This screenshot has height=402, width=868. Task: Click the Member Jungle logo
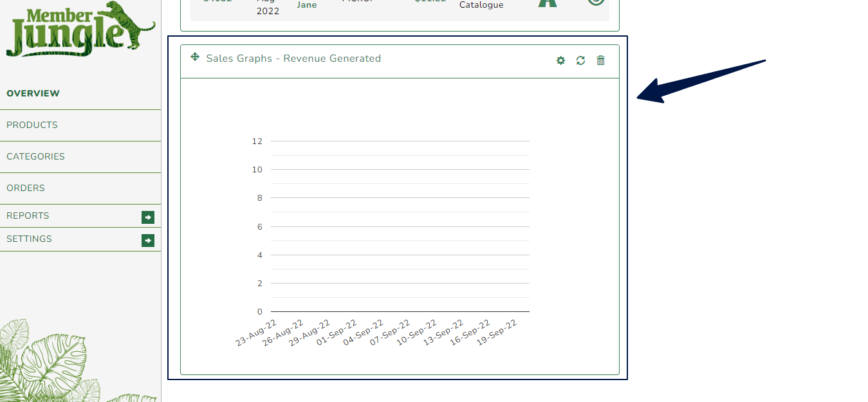80,30
